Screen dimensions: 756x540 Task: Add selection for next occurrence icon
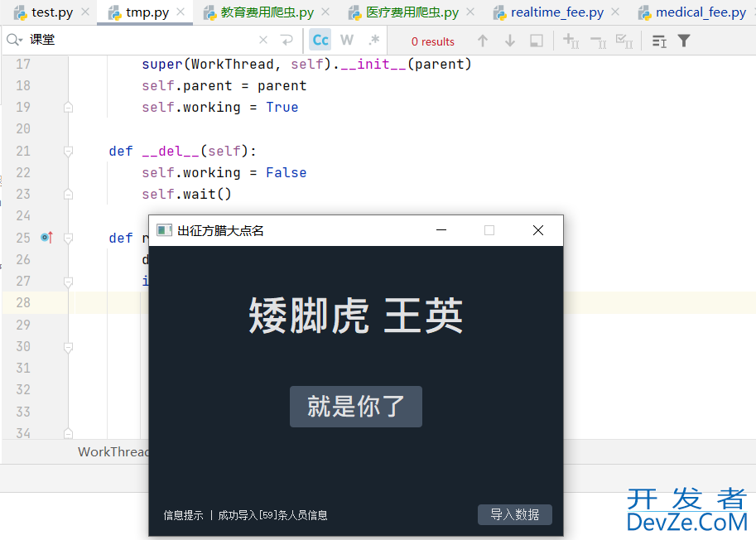coord(571,41)
